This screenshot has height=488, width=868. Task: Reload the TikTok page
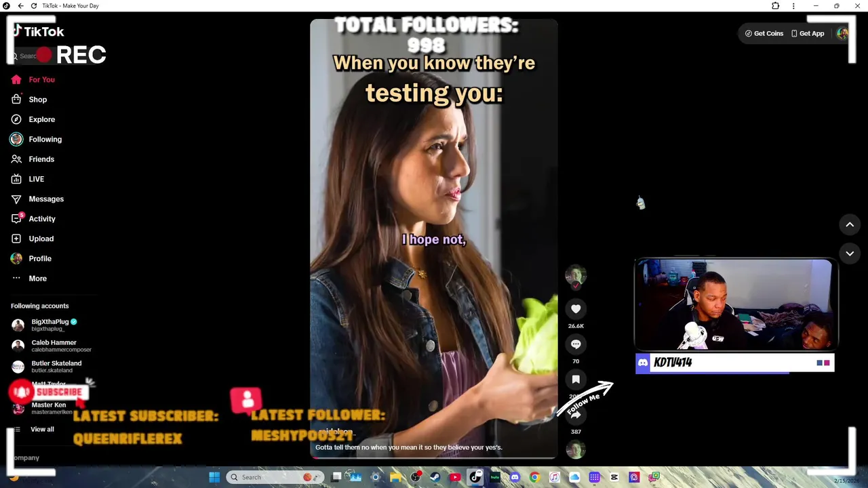click(34, 6)
